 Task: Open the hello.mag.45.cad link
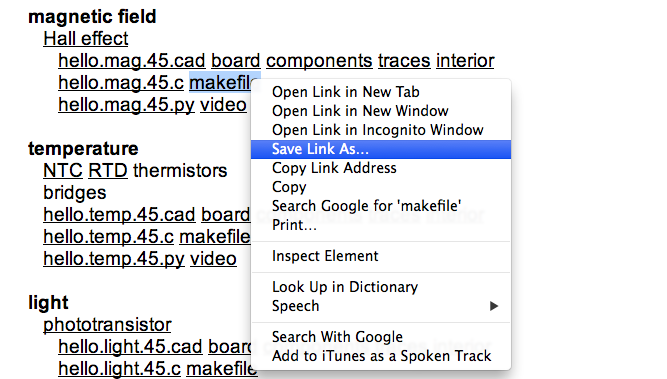point(132,61)
